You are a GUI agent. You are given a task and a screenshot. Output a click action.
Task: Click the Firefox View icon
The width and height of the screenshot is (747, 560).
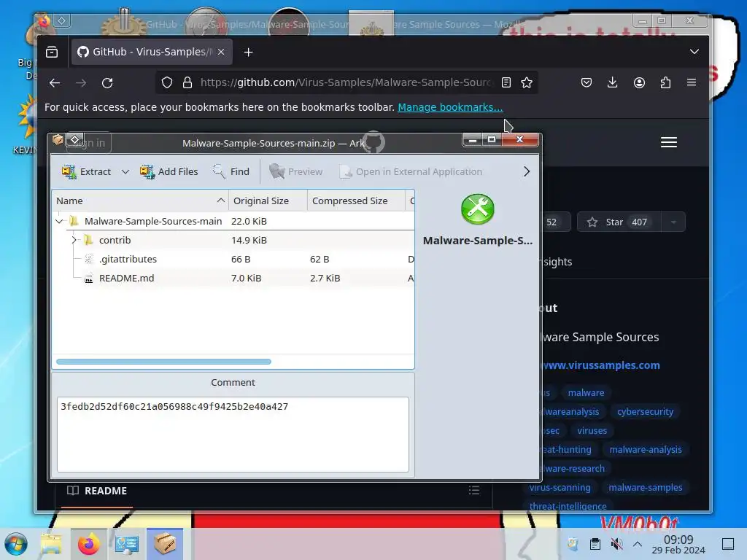tap(52, 52)
